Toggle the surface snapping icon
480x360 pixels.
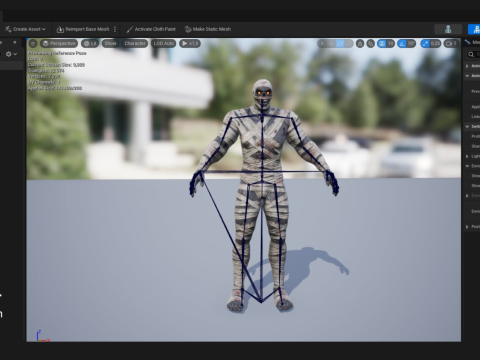(x=371, y=43)
